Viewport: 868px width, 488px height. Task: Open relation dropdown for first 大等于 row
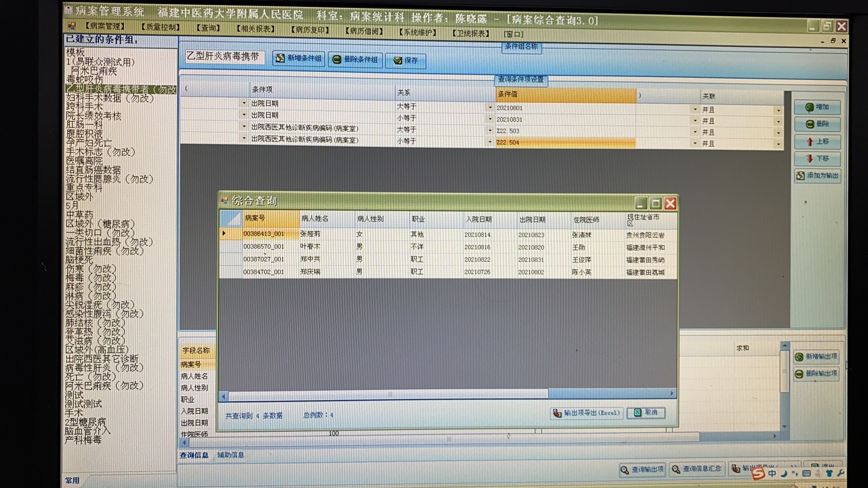click(x=490, y=108)
